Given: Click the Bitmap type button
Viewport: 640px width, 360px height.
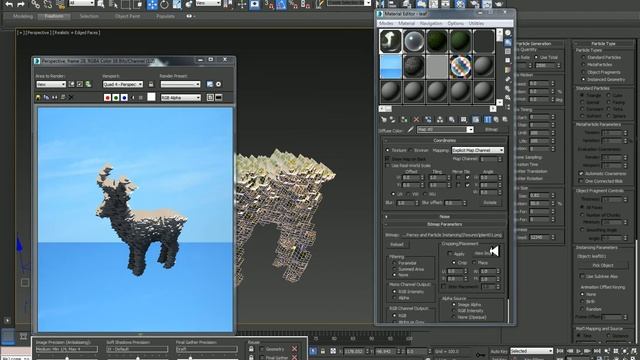Looking at the screenshot, I should pos(491,130).
